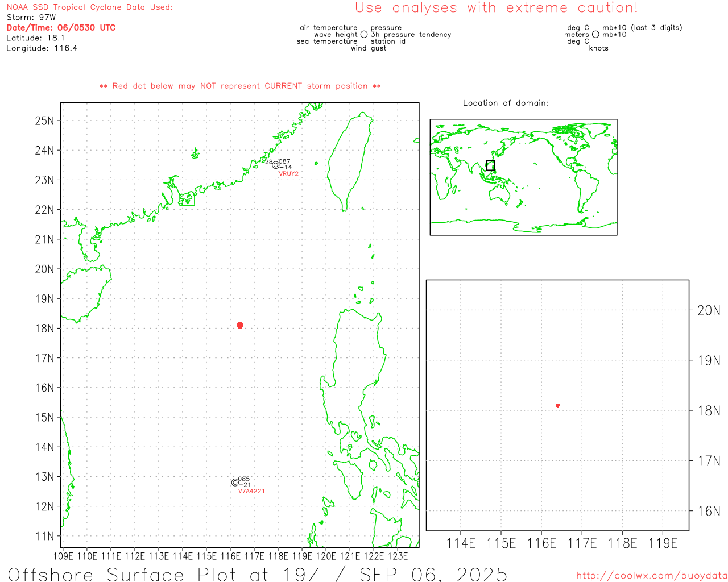
Task: Click the 'wind gust' legend label
Action: click(369, 48)
